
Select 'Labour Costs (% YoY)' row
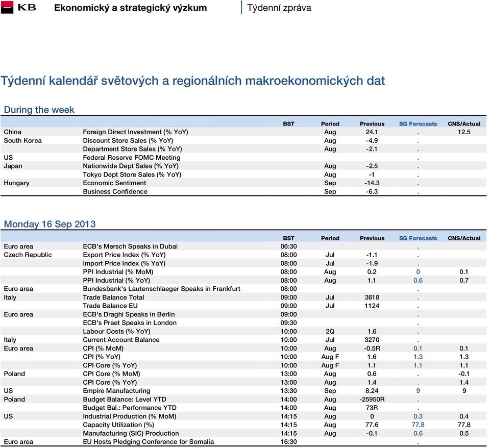243,332
